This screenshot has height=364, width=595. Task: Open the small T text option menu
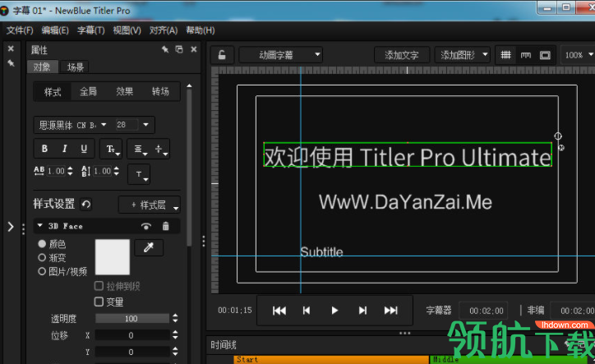point(139,174)
